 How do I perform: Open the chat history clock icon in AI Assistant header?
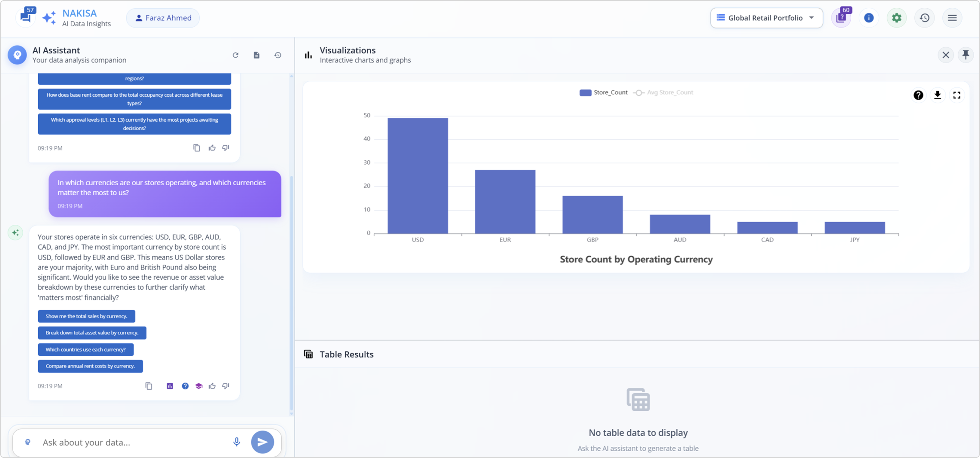coord(278,55)
